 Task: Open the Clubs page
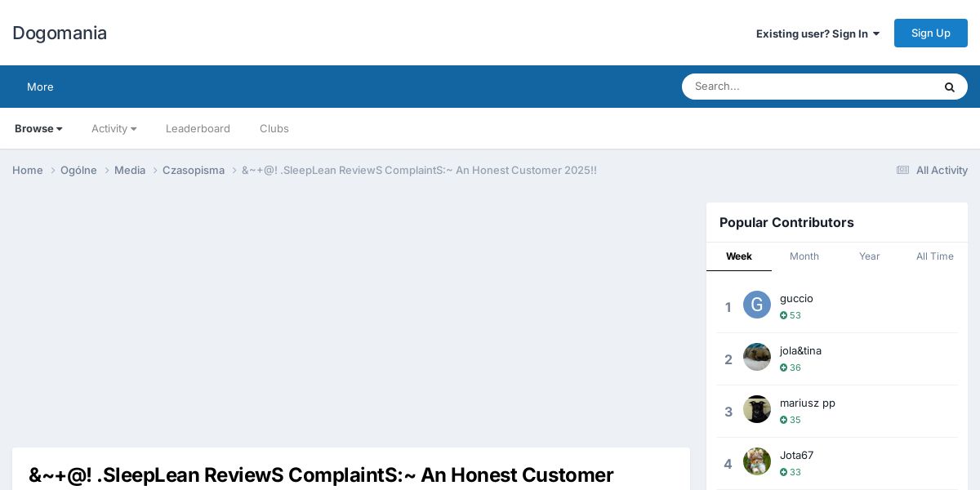pyautogui.click(x=274, y=128)
